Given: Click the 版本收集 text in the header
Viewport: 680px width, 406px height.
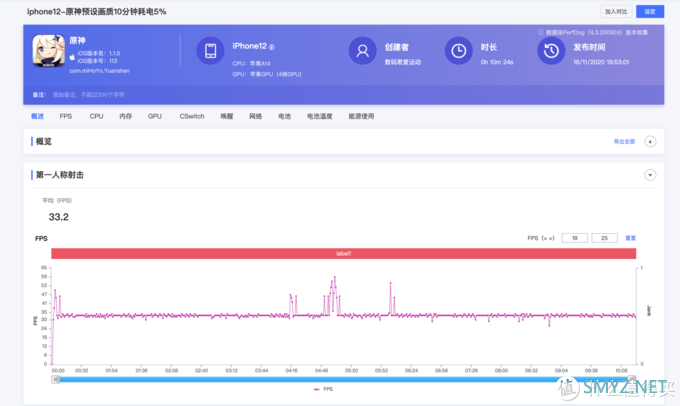Looking at the screenshot, I should pyautogui.click(x=637, y=33).
